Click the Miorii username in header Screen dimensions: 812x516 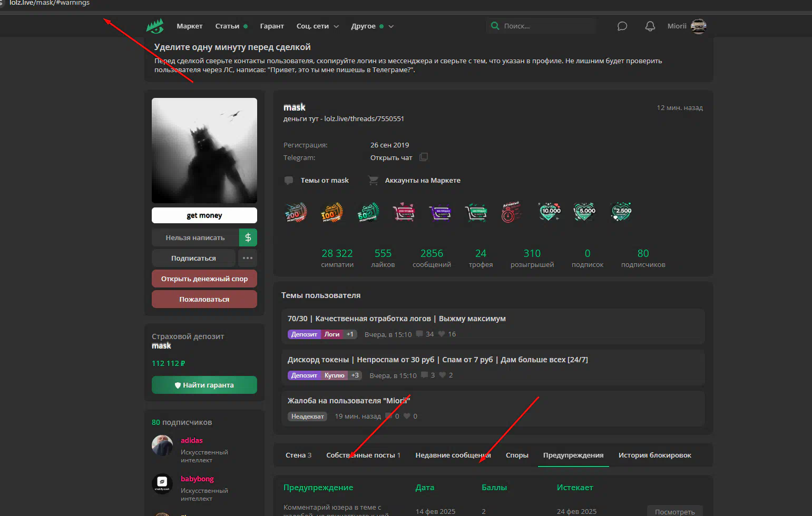coord(677,26)
